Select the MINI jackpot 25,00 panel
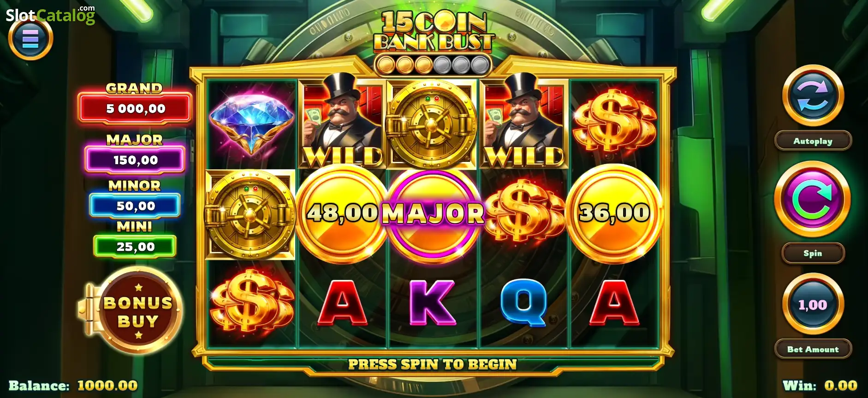This screenshot has width=868, height=398. [x=135, y=246]
